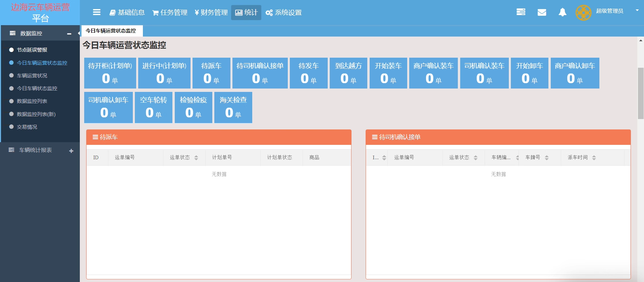This screenshot has width=644, height=282.
Task: Open 节点延误警报 in sidebar
Action: (32, 50)
